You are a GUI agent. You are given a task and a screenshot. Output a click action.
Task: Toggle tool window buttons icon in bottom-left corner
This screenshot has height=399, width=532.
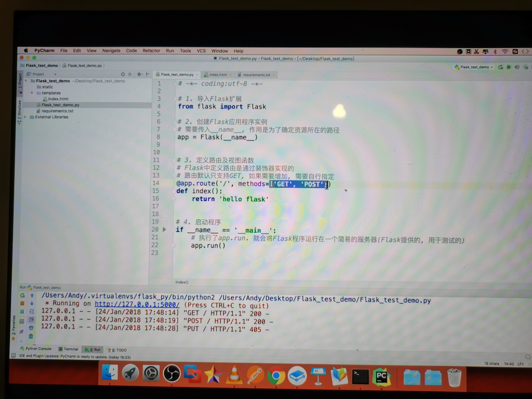(14, 355)
